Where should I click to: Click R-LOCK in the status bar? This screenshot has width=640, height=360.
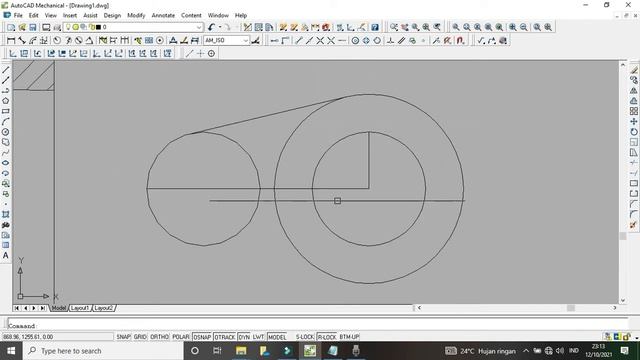pos(327,337)
